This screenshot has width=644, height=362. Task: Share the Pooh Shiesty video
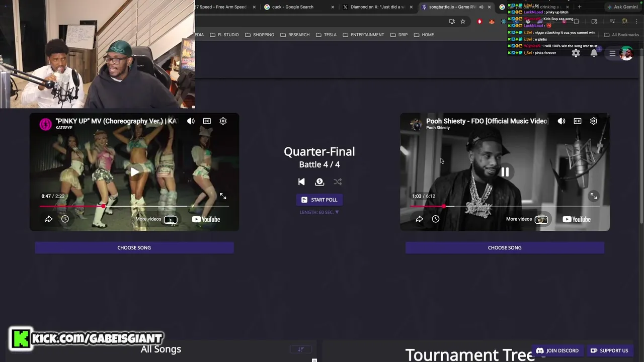pos(419,219)
